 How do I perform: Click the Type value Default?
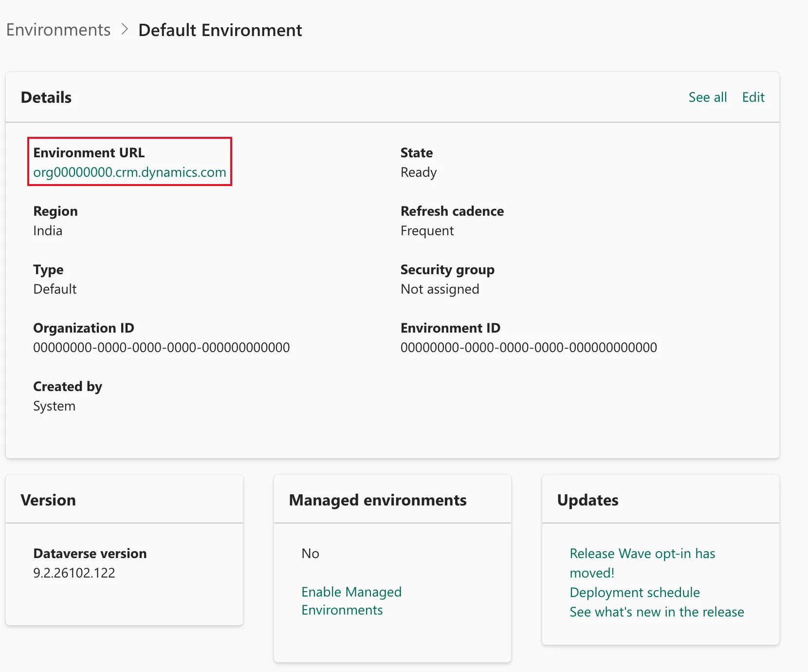point(55,289)
